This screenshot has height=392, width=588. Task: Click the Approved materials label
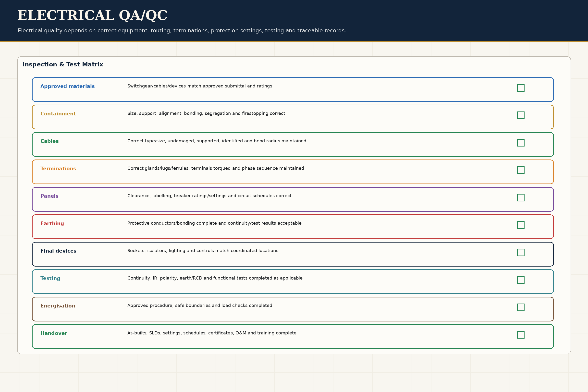point(68,86)
